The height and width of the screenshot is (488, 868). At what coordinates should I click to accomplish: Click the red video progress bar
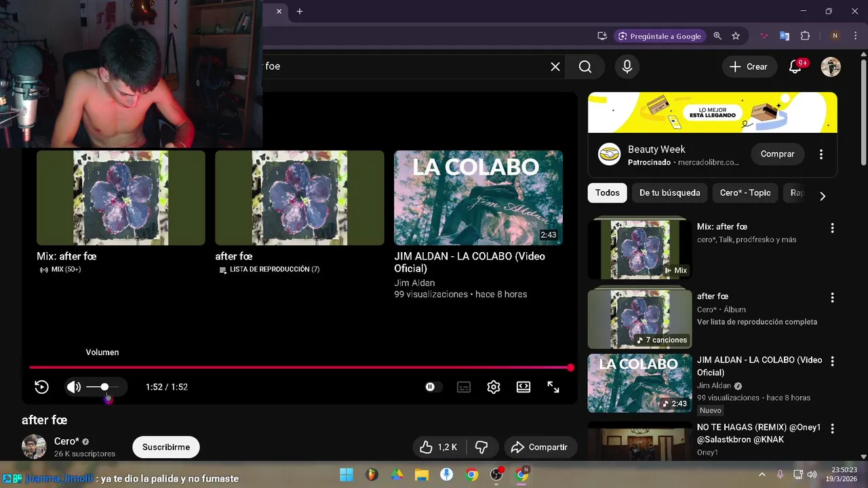pos(300,367)
